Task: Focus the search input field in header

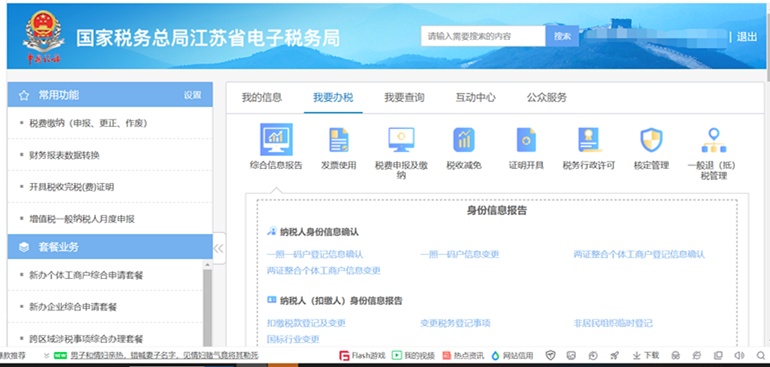Action: pos(483,36)
